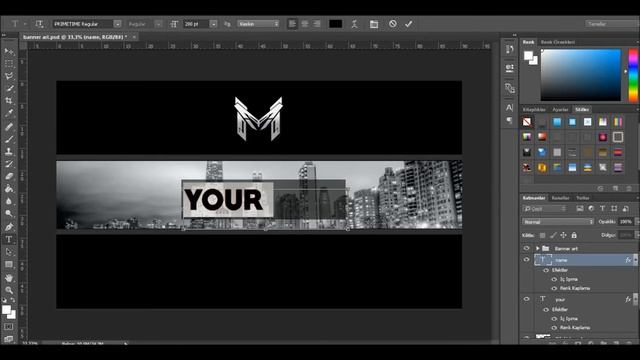Screen dimensions: 640x360
Task: Apply the no-style preset in Stiller
Action: [527, 122]
